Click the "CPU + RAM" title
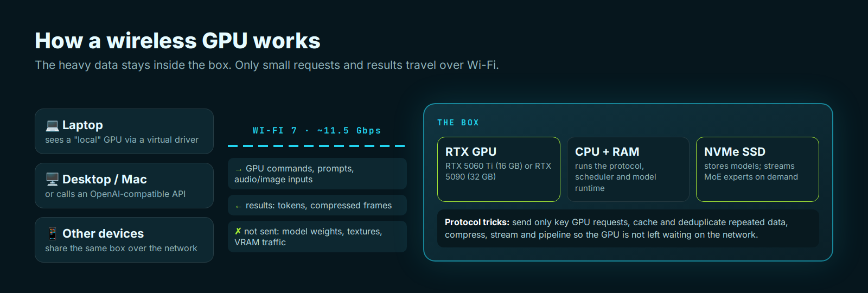 [x=607, y=152]
